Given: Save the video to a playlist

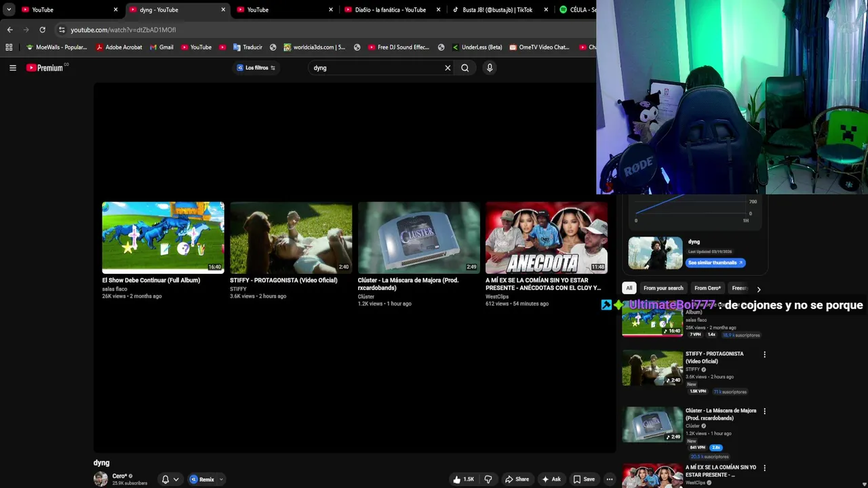Looking at the screenshot, I should [584, 479].
